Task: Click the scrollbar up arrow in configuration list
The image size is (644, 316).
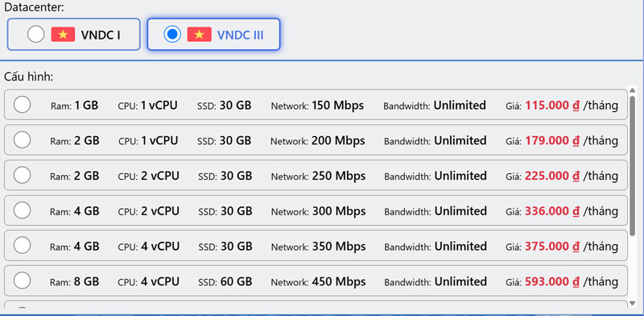Action: (633, 89)
